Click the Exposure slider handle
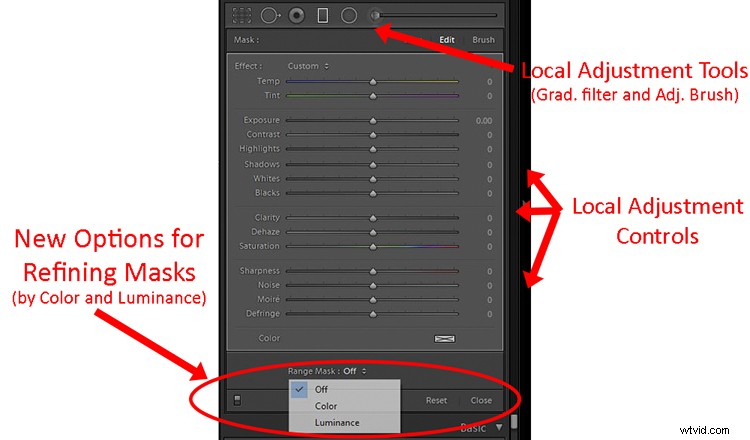Image resolution: width=750 pixels, height=440 pixels. coord(373,121)
